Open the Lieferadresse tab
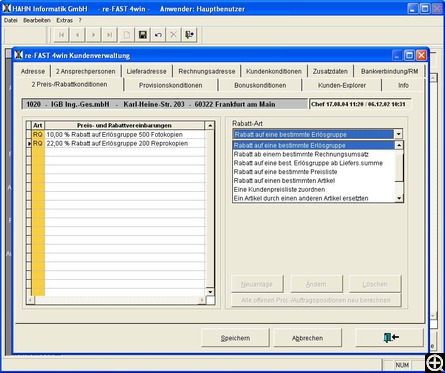This screenshot has width=445, height=373. [x=146, y=71]
